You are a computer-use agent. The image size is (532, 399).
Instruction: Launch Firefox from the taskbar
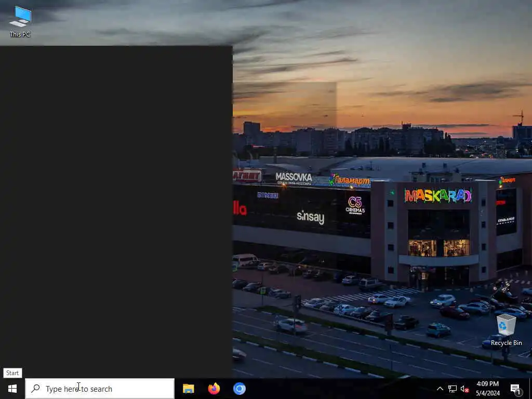[x=214, y=389]
